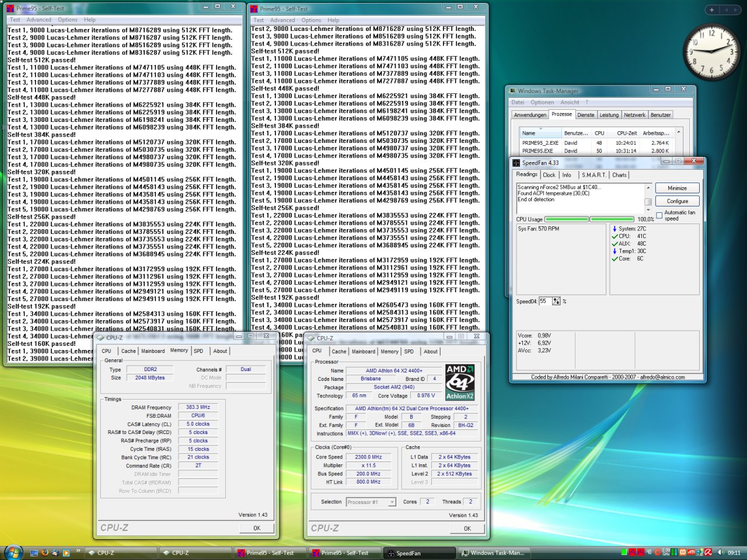Click green checkmark beside AUX 48C
The height and width of the screenshot is (560, 747).
coord(615,244)
